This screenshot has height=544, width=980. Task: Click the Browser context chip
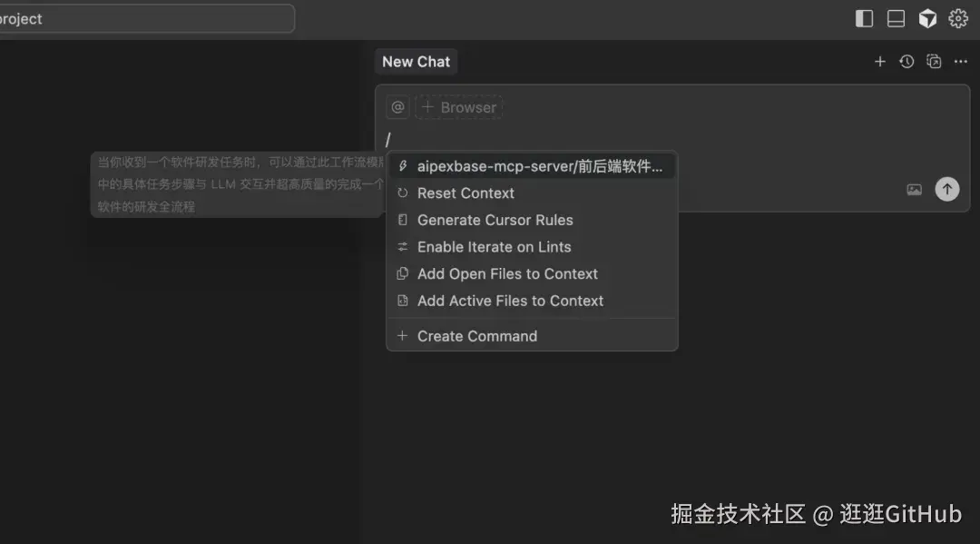click(x=459, y=106)
